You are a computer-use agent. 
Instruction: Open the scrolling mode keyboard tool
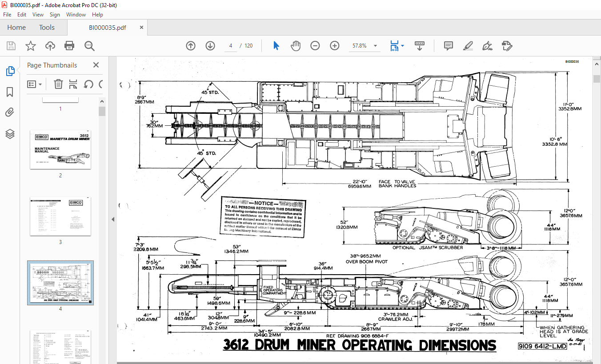point(420,46)
